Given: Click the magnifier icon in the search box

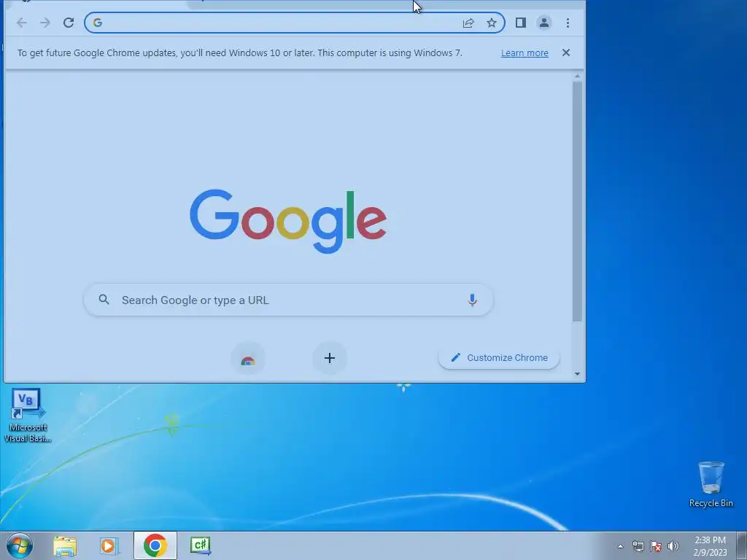Looking at the screenshot, I should coord(104,300).
